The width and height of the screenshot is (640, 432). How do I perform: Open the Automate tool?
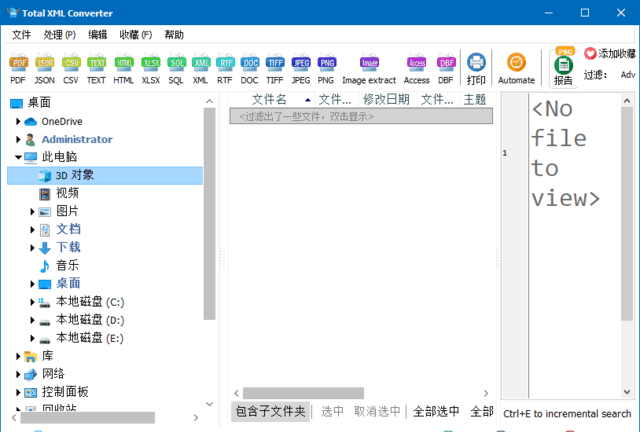coord(516,68)
